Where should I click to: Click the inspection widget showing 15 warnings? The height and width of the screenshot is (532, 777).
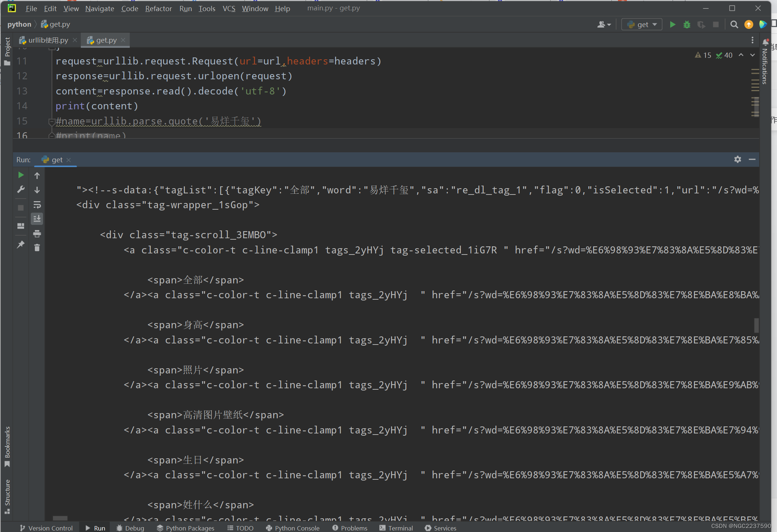click(x=703, y=55)
